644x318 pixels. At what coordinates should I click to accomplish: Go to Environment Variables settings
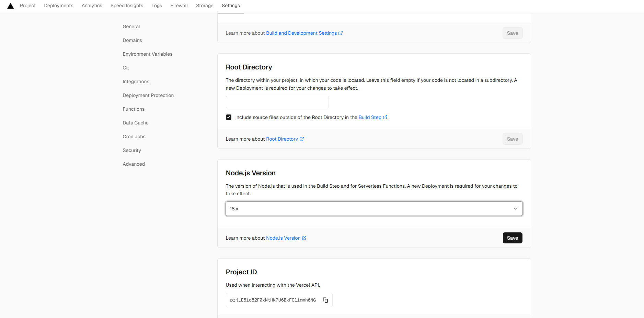[148, 54]
